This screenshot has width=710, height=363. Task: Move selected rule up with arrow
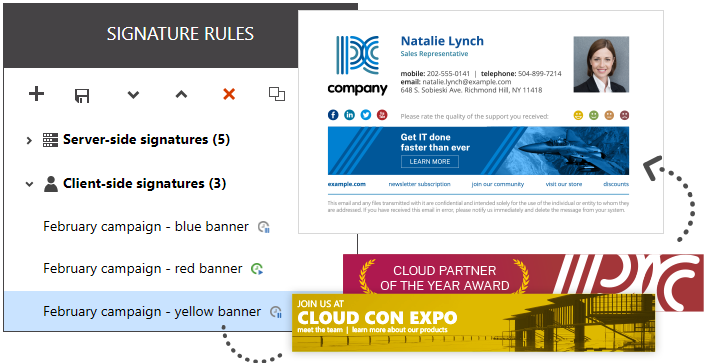coord(181,94)
